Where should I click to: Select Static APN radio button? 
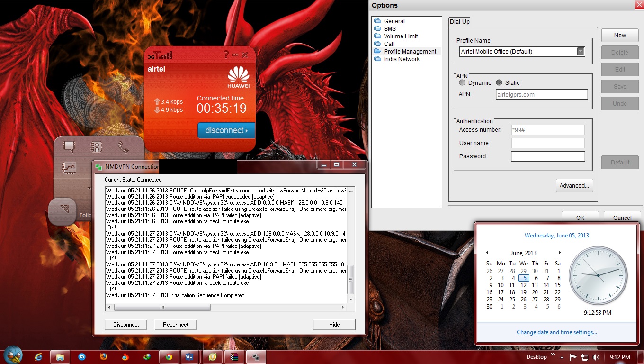(499, 82)
